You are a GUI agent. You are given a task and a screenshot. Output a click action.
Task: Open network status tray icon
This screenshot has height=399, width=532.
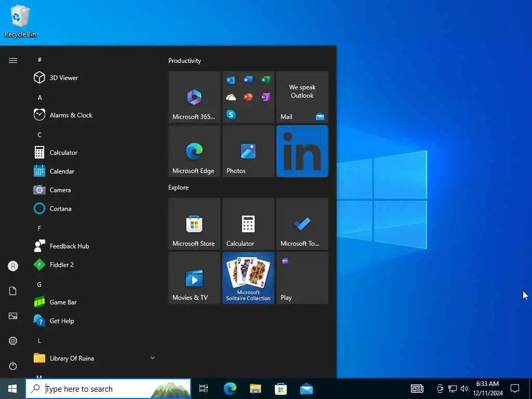click(453, 389)
